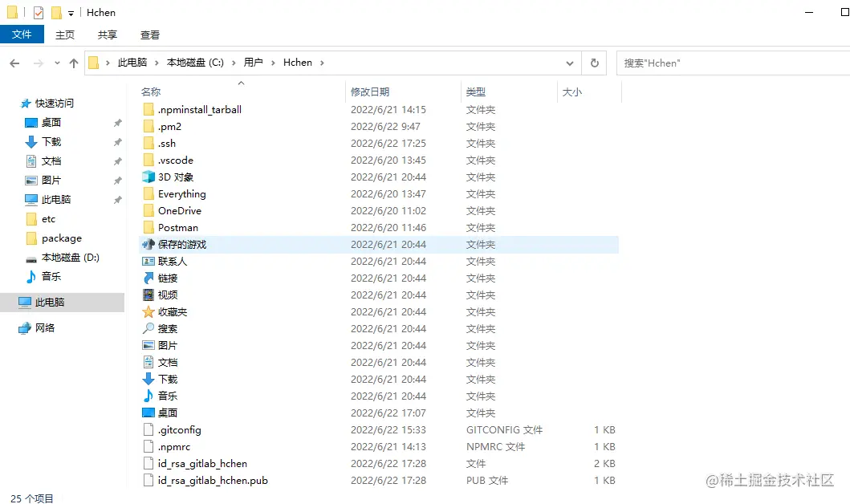
Task: Click the .gitconfig file icon
Action: coord(148,429)
